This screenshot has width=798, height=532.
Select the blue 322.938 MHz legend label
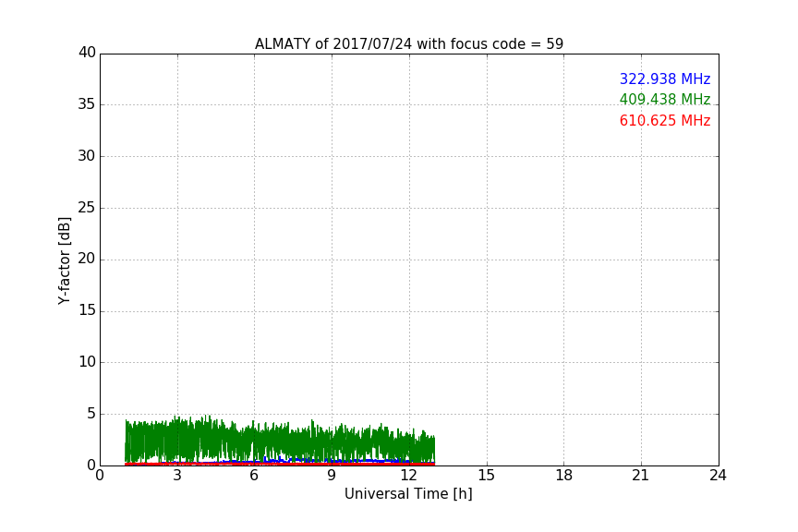point(665,79)
